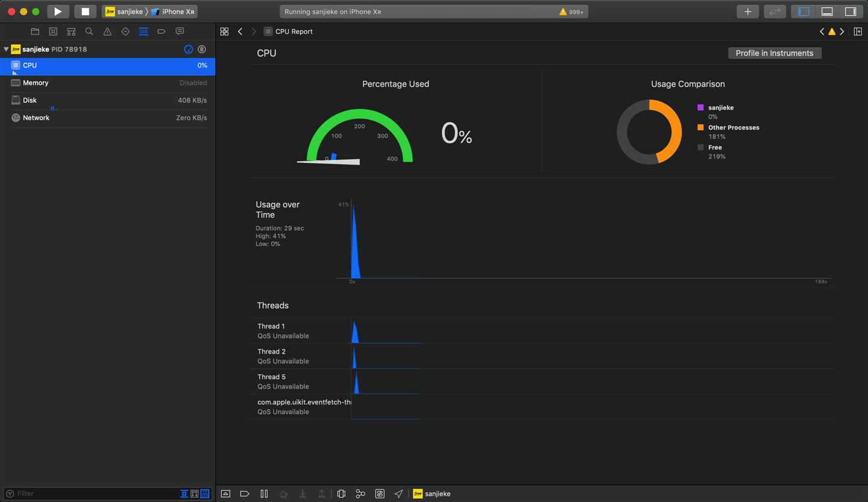Click the Thread 5 row
This screenshot has height=502, width=868.
(542, 381)
